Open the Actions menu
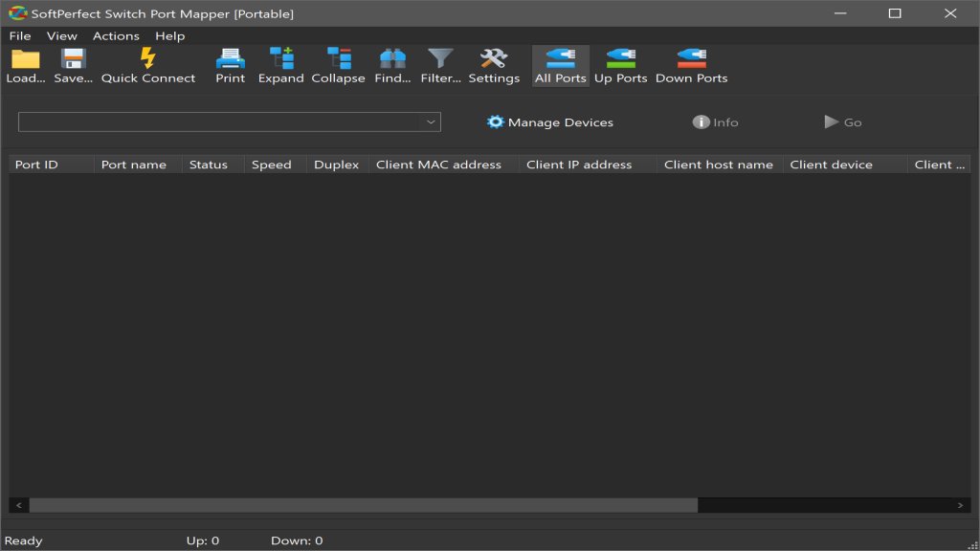This screenshot has height=551, width=980. [x=116, y=35]
